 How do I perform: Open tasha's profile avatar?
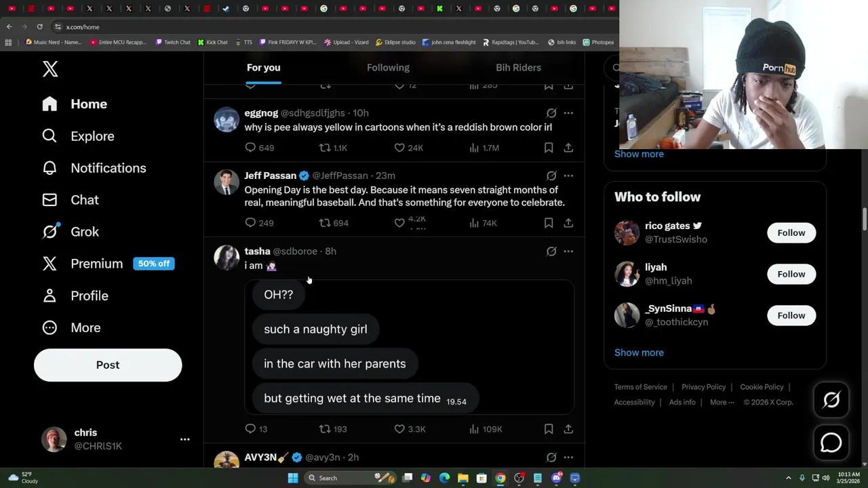click(226, 258)
